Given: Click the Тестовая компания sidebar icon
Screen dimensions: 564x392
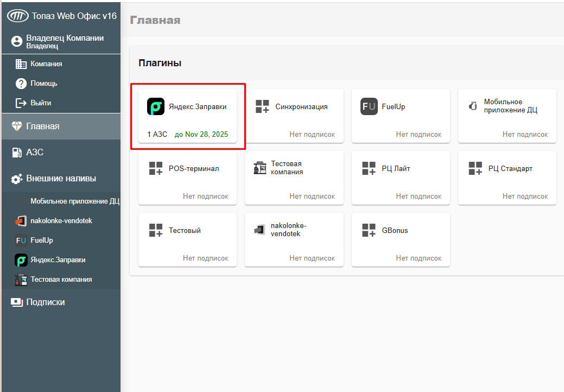Looking at the screenshot, I should pyautogui.click(x=21, y=280).
